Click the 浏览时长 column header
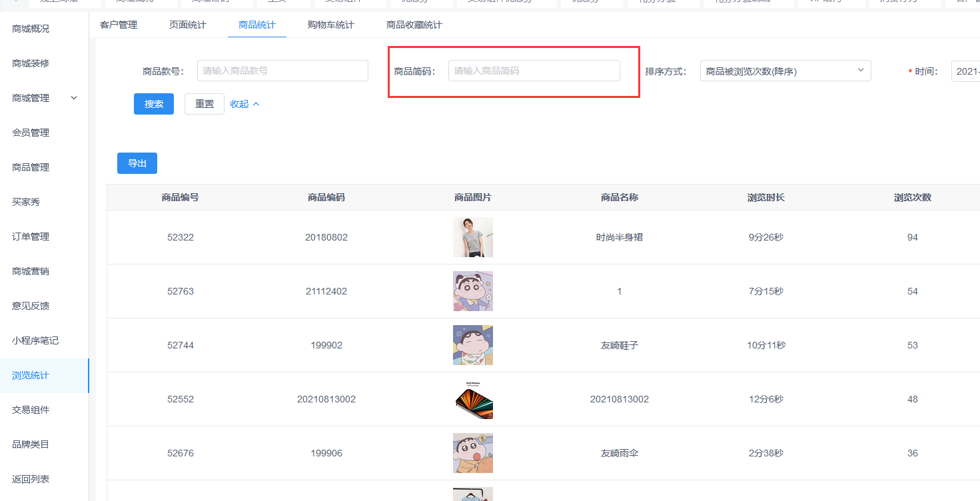 (x=766, y=197)
